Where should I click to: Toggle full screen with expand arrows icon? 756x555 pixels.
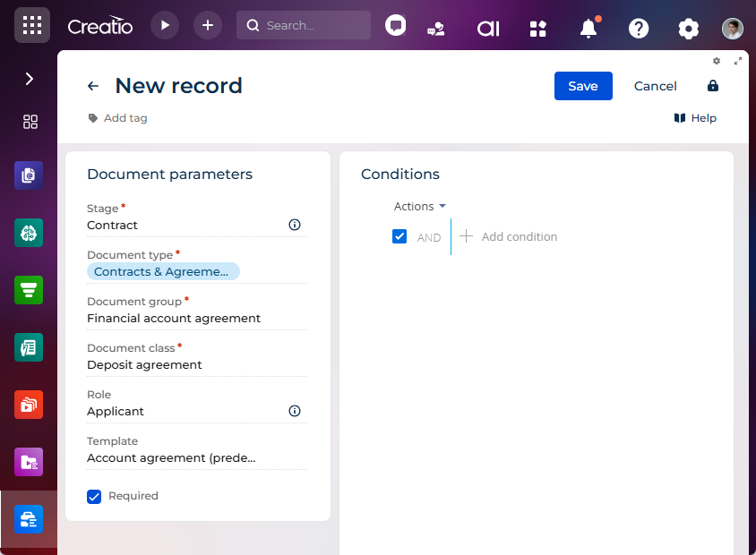point(738,61)
